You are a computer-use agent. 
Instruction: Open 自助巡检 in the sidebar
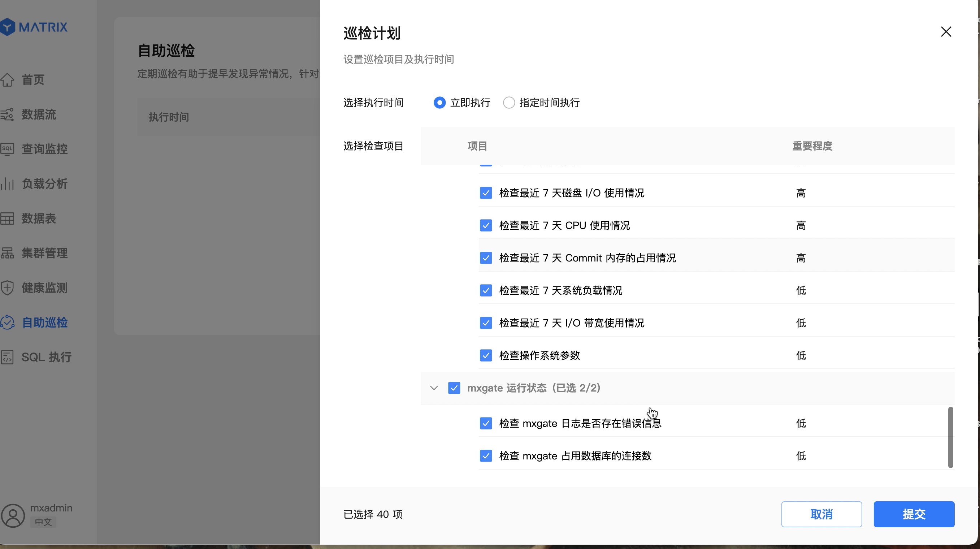[x=44, y=323]
